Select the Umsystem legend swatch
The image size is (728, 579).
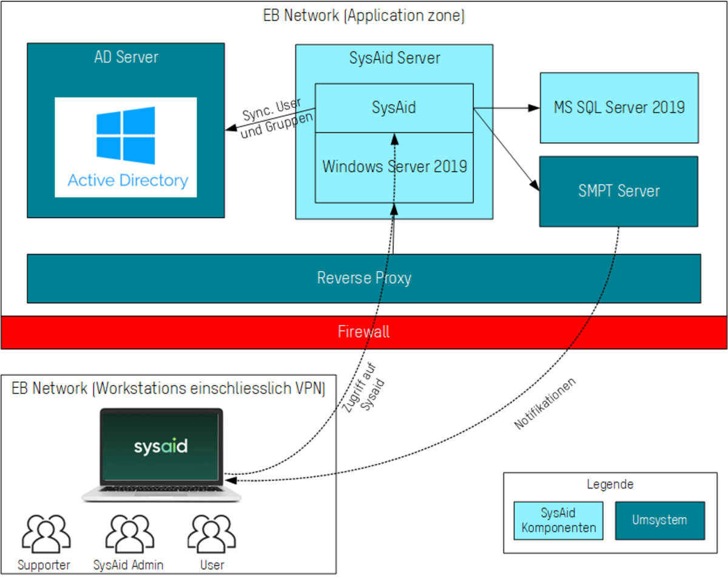tap(659, 520)
